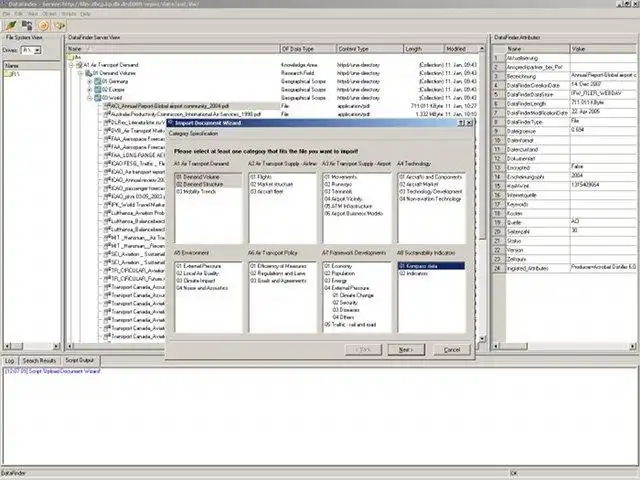The width and height of the screenshot is (640, 480).
Task: Switch to the Search Results tab
Action: pyautogui.click(x=39, y=361)
